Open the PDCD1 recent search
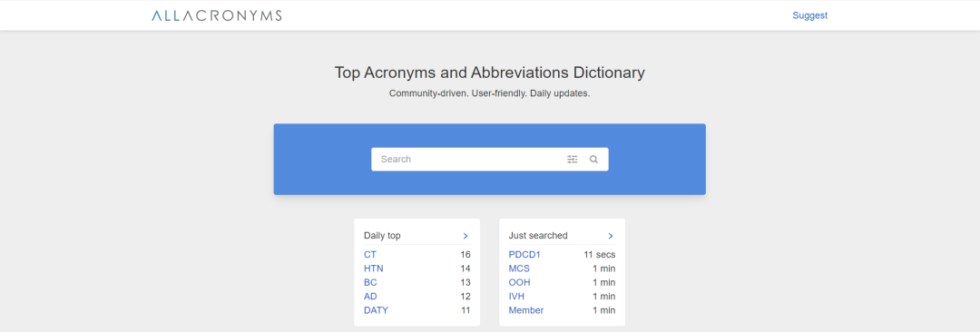The image size is (980, 332). [x=524, y=255]
